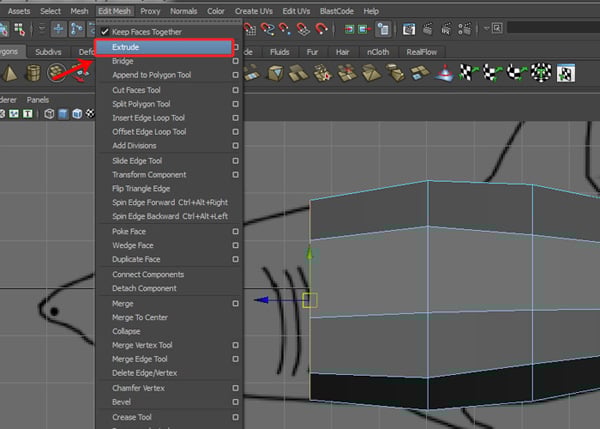Image resolution: width=600 pixels, height=429 pixels.
Task: Open the viewport Panels menu
Action: [38, 100]
